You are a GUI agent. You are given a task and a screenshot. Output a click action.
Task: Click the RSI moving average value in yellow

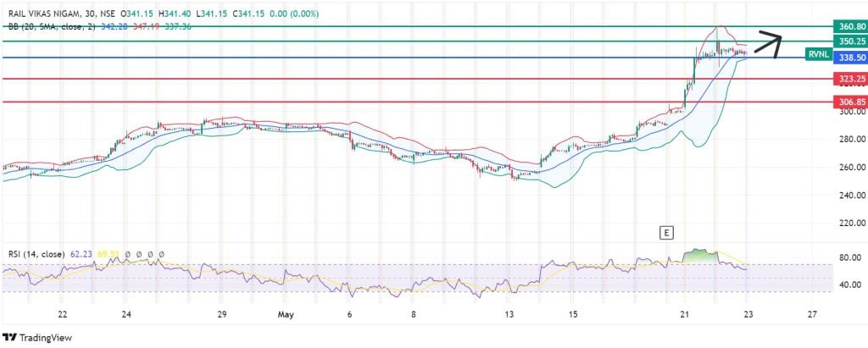point(108,255)
